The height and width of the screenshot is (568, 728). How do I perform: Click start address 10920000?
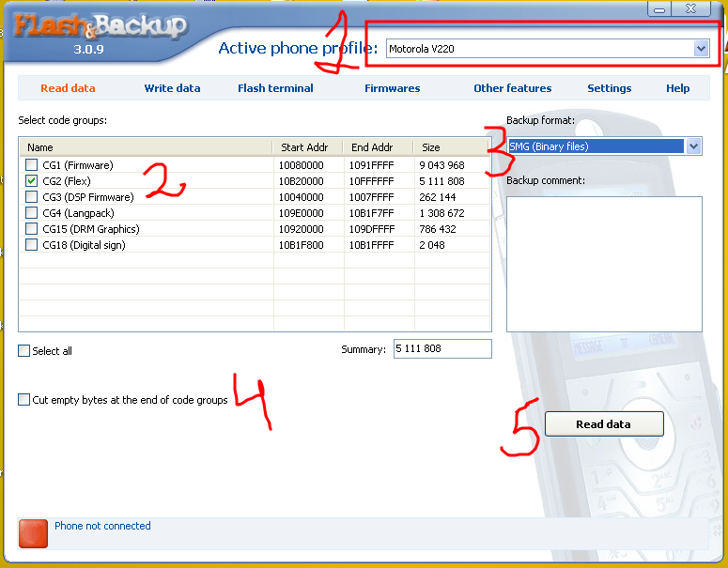pyautogui.click(x=301, y=229)
